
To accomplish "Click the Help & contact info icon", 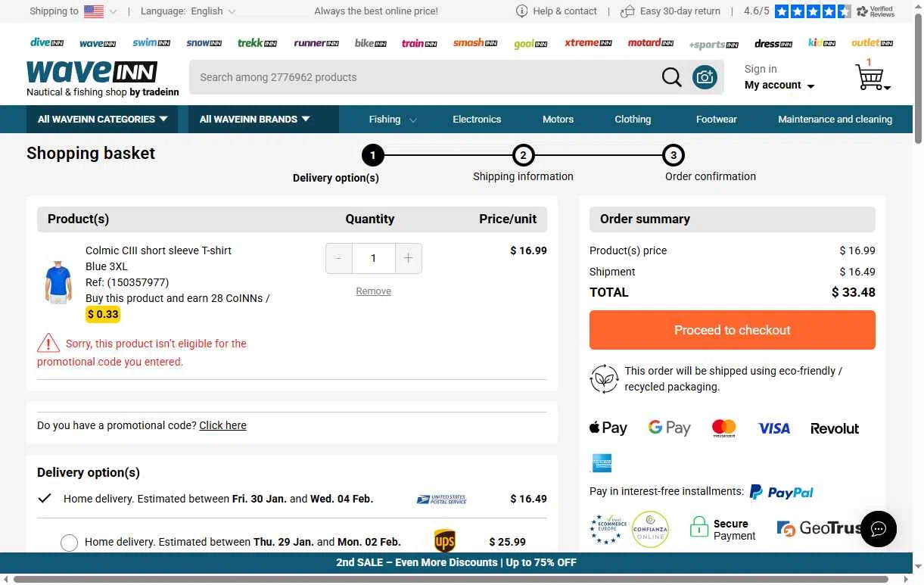I will [x=521, y=11].
